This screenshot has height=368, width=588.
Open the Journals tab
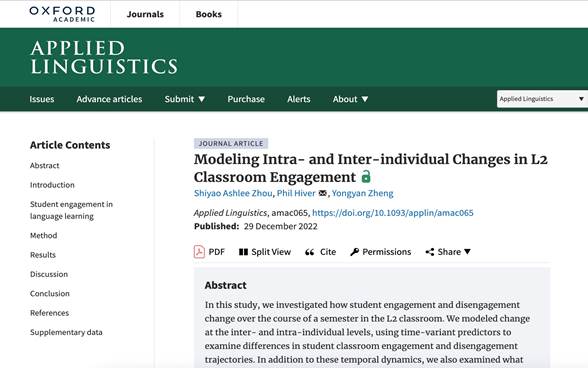(x=145, y=14)
